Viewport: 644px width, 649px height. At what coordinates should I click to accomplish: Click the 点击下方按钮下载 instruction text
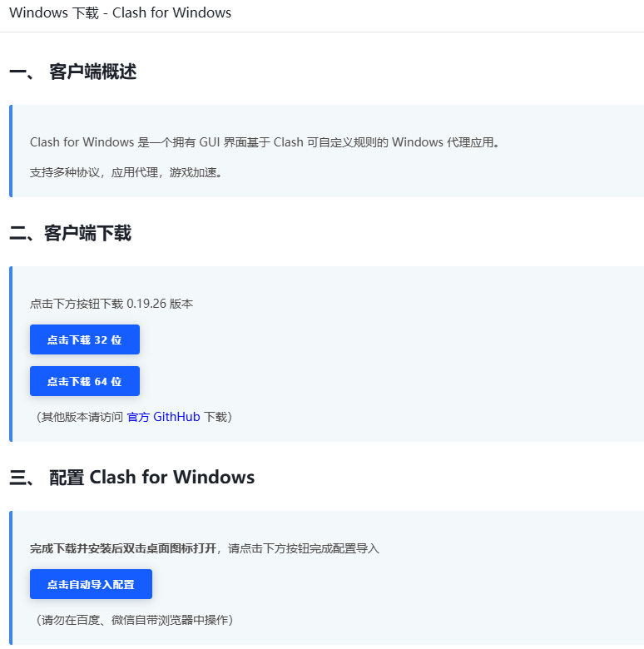tap(77, 304)
